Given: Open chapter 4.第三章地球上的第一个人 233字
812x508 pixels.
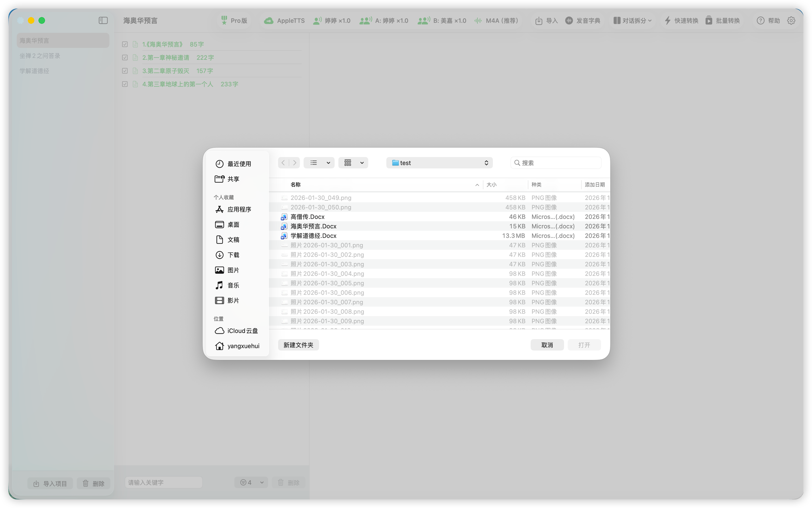Looking at the screenshot, I should tap(190, 84).
